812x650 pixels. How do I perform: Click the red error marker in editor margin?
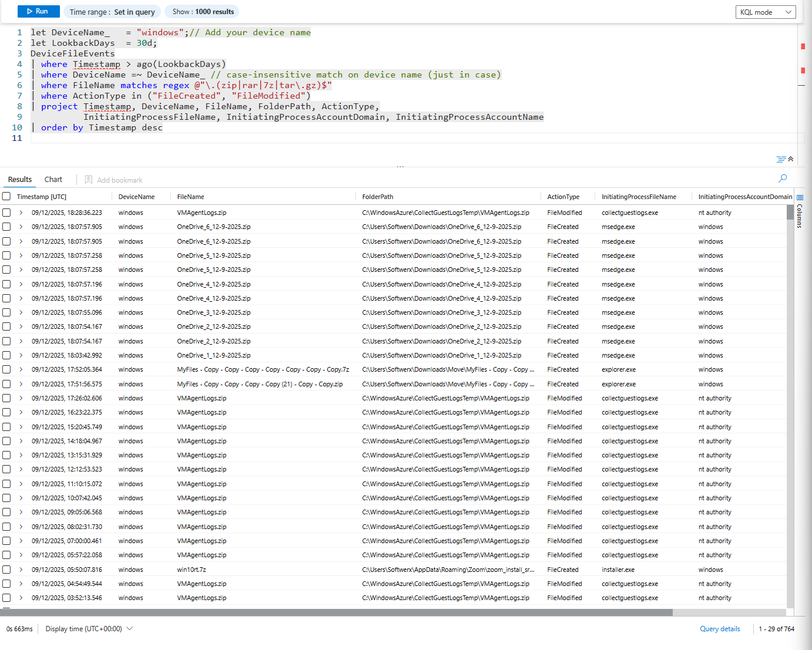803,46
